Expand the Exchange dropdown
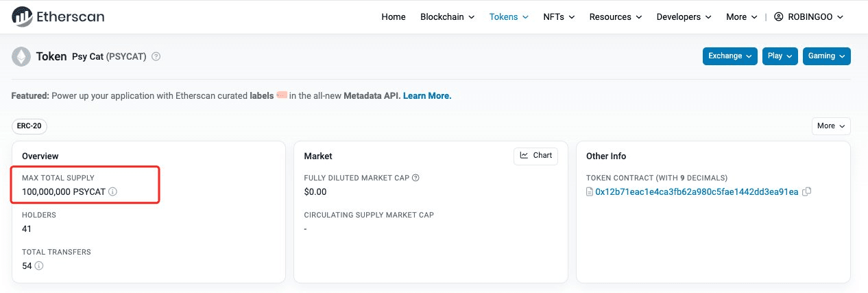868x293 pixels. [730, 56]
